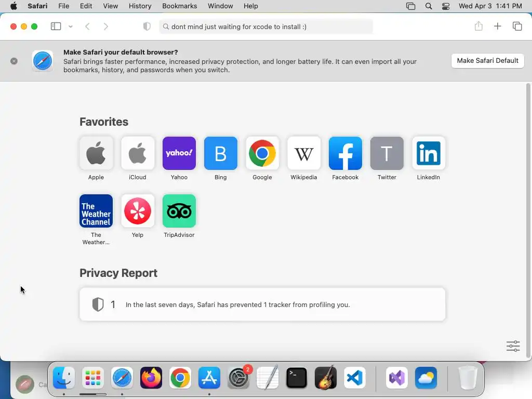Open the Facebook favorite
532x399 pixels.
click(x=345, y=153)
